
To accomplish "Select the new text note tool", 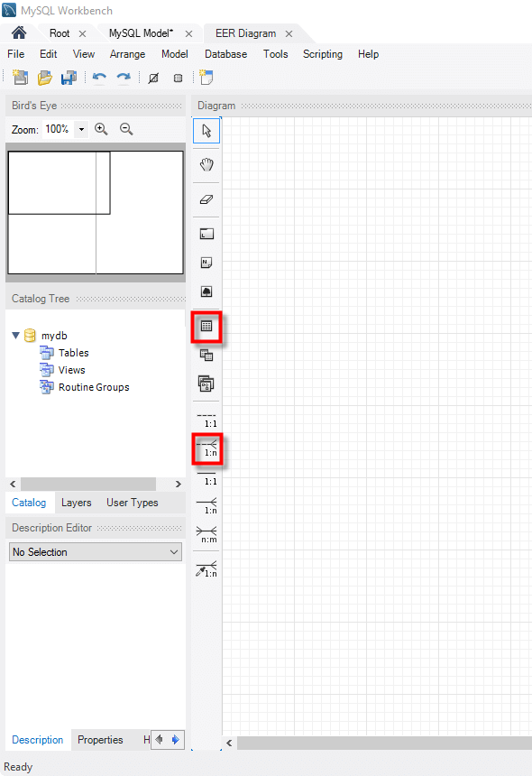I will click(206, 263).
